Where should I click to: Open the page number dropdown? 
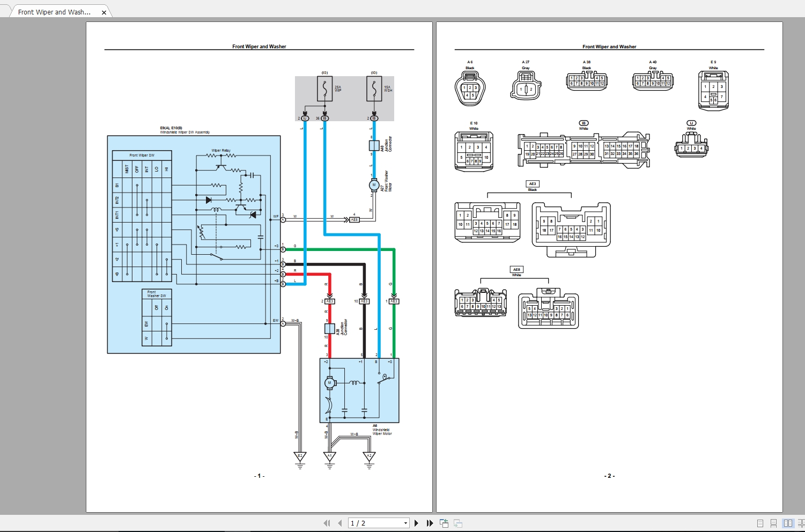click(405, 523)
